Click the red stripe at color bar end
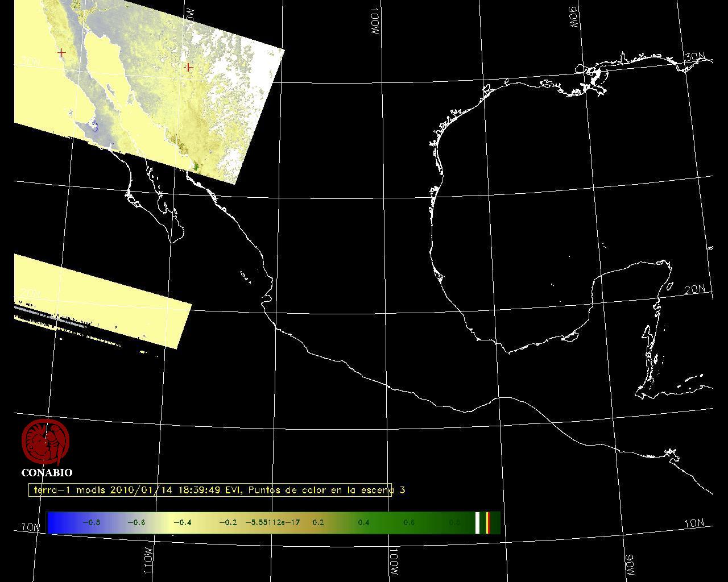The height and width of the screenshot is (582, 728). (x=487, y=523)
